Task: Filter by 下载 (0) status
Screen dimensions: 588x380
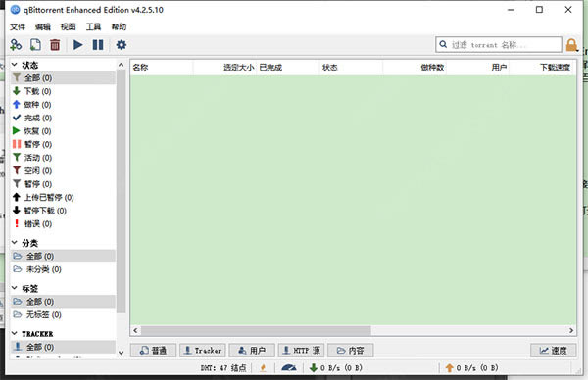Action: [x=63, y=91]
